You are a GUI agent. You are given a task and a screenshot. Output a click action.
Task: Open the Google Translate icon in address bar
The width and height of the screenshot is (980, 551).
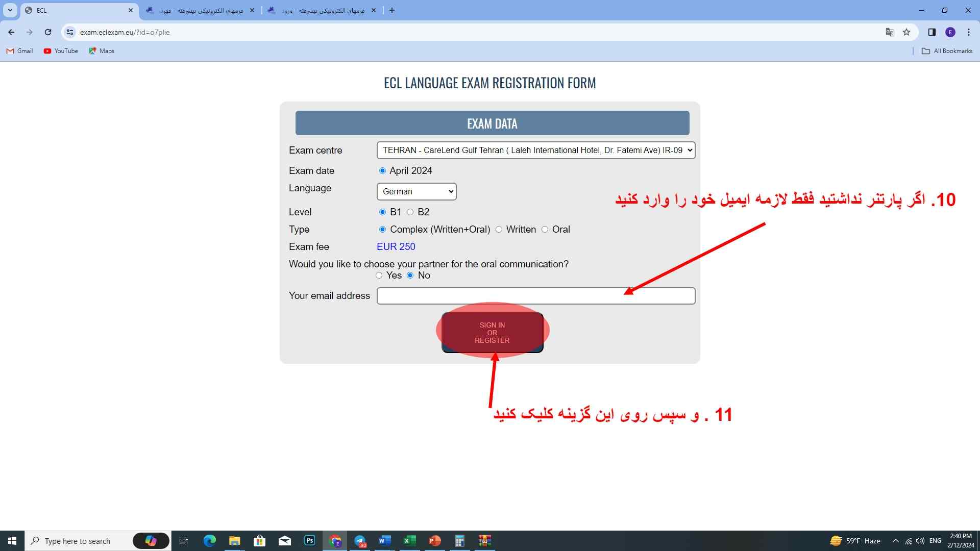tap(890, 32)
